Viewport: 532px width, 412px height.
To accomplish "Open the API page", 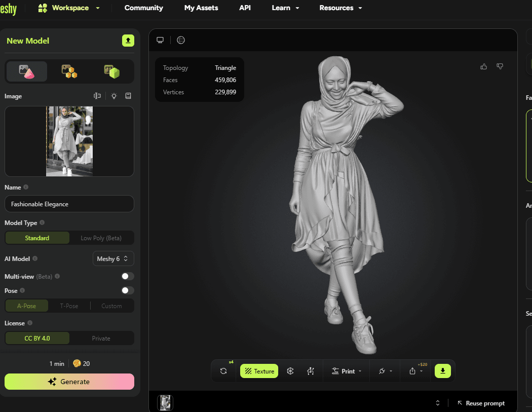I will (245, 8).
